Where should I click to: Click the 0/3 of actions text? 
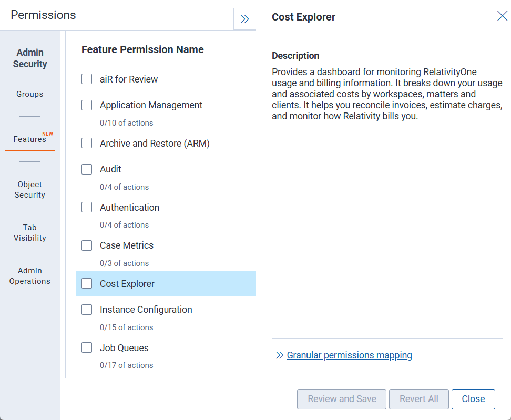[124, 263]
